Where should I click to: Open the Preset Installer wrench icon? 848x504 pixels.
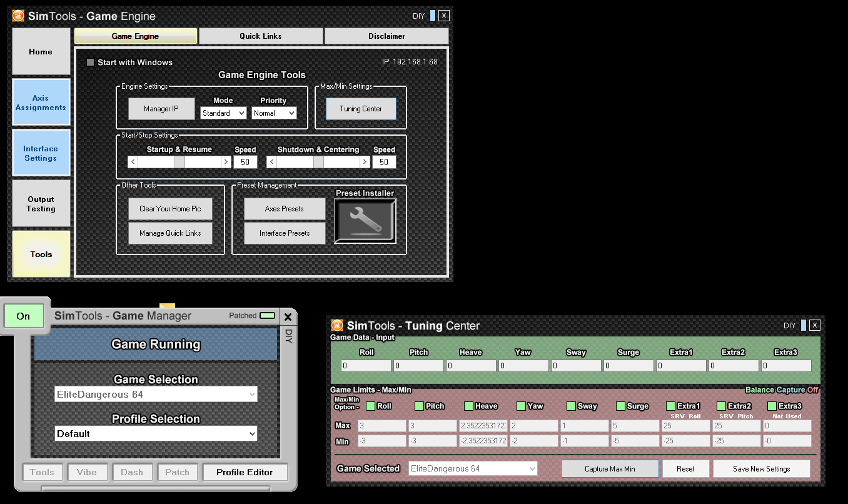click(x=365, y=221)
